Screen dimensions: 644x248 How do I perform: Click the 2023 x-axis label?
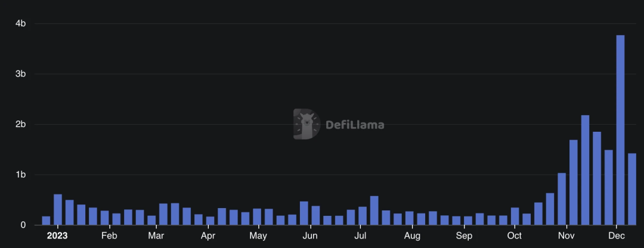(x=57, y=235)
